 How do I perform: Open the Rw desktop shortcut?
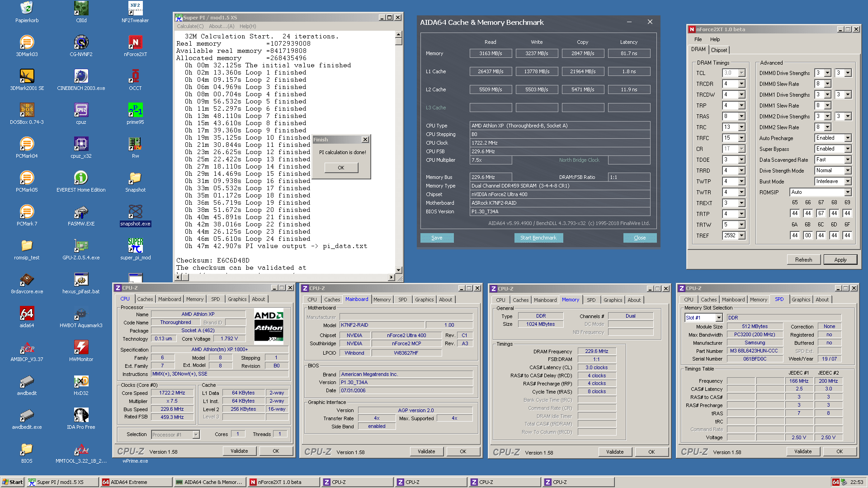[135, 148]
